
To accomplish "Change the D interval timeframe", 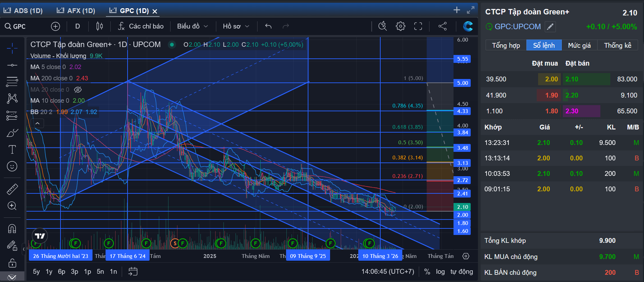I will pyautogui.click(x=78, y=26).
